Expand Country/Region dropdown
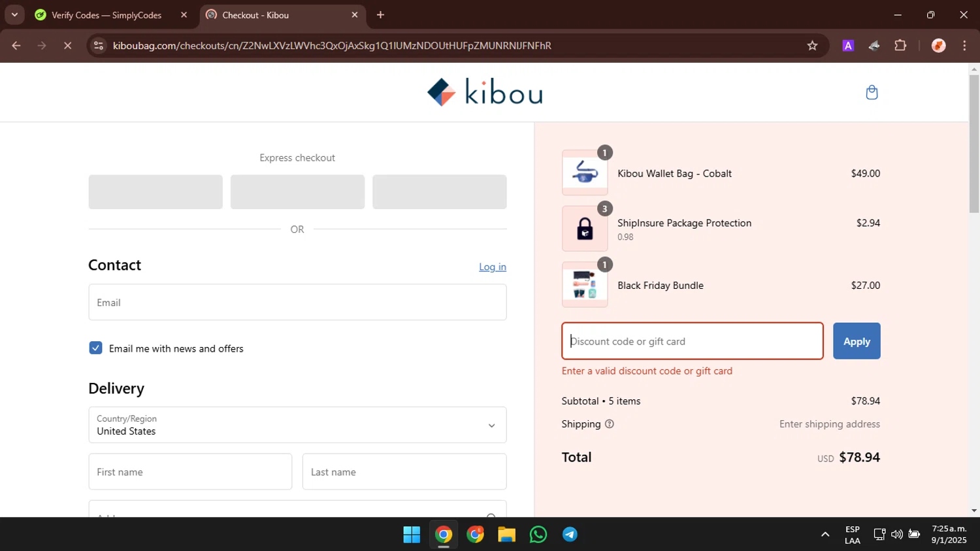The height and width of the screenshot is (551, 980). 297,425
